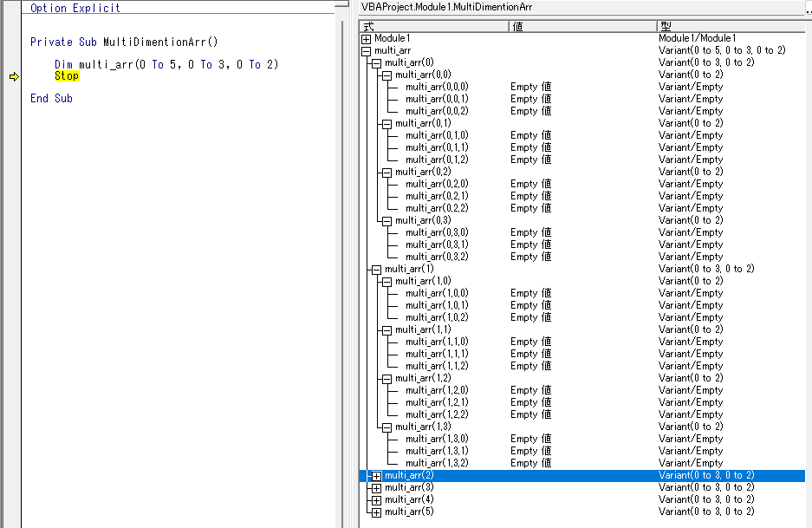Select the multi_arr(0,2,1) row
Image resolution: width=812 pixels, height=528 pixels.
[582, 196]
